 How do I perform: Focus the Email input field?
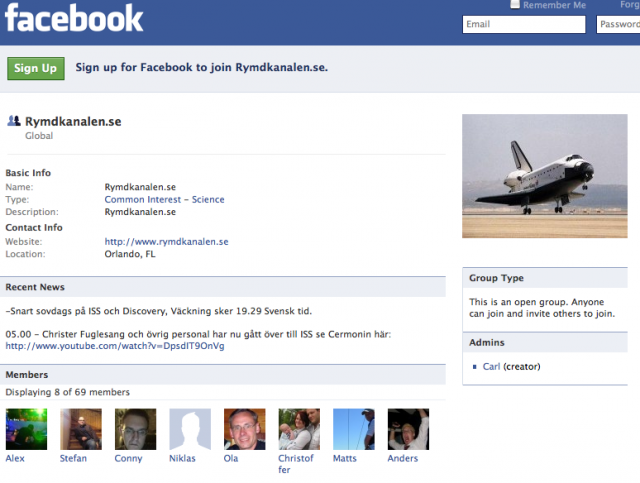[524, 24]
